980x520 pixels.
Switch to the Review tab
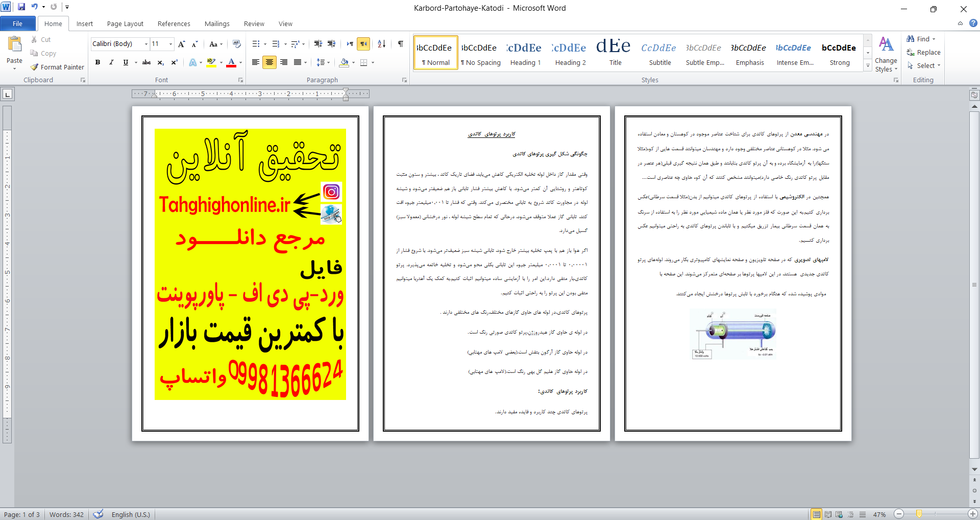[254, 23]
